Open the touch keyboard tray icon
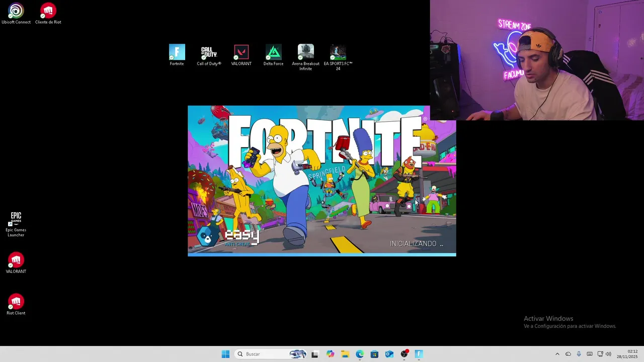Image resolution: width=644 pixels, height=362 pixels. [x=590, y=354]
